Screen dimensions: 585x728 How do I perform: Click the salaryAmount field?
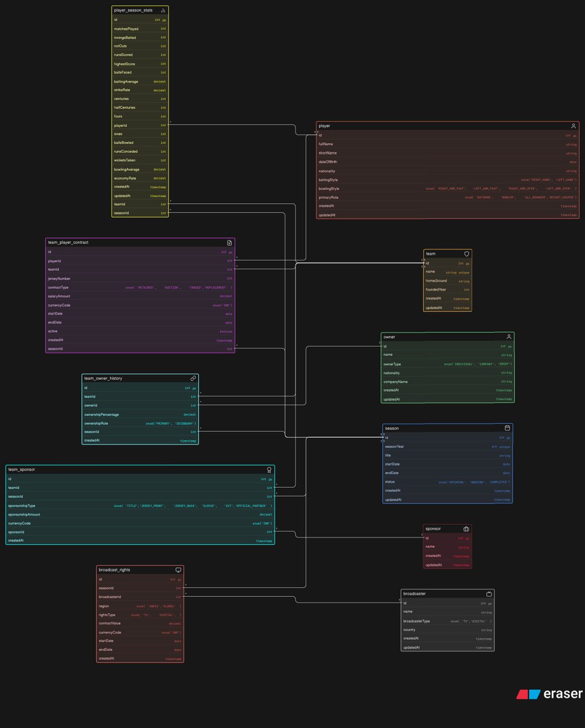pos(140,296)
